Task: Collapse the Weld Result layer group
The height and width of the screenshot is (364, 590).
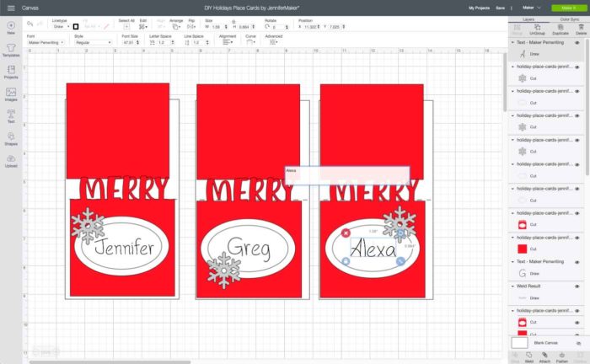Action: click(x=512, y=286)
